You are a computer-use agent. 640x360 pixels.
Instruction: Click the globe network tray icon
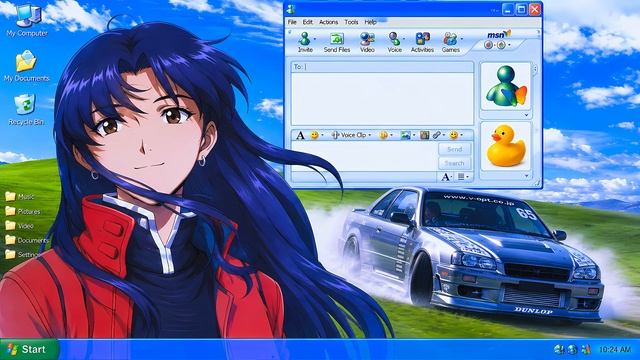[x=572, y=349]
